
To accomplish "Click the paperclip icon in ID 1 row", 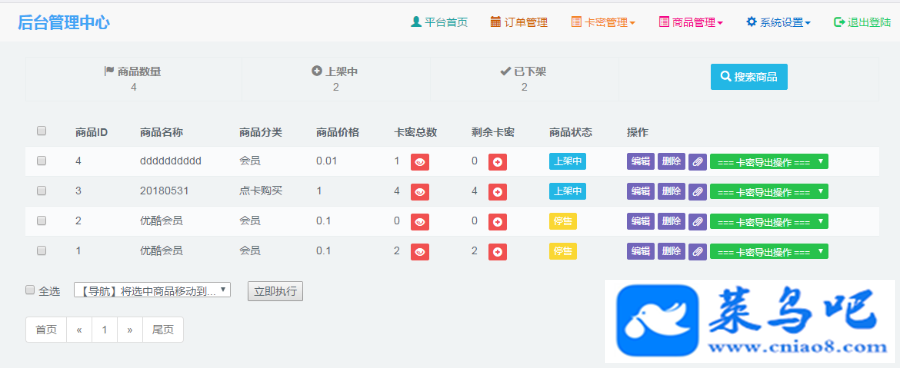I will click(697, 251).
